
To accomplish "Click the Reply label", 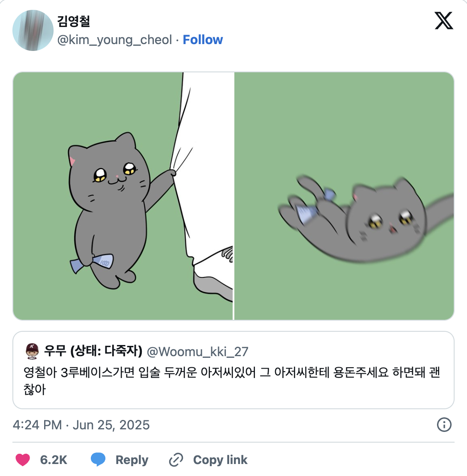I will click(132, 460).
